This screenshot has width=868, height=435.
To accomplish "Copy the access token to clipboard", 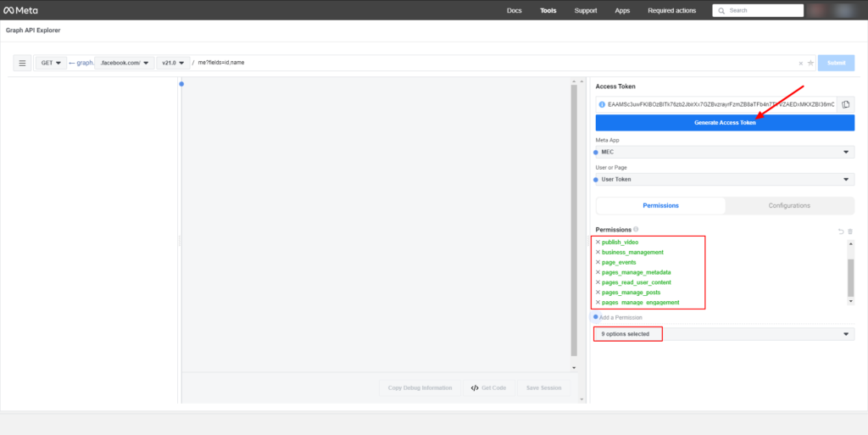I will (x=845, y=104).
